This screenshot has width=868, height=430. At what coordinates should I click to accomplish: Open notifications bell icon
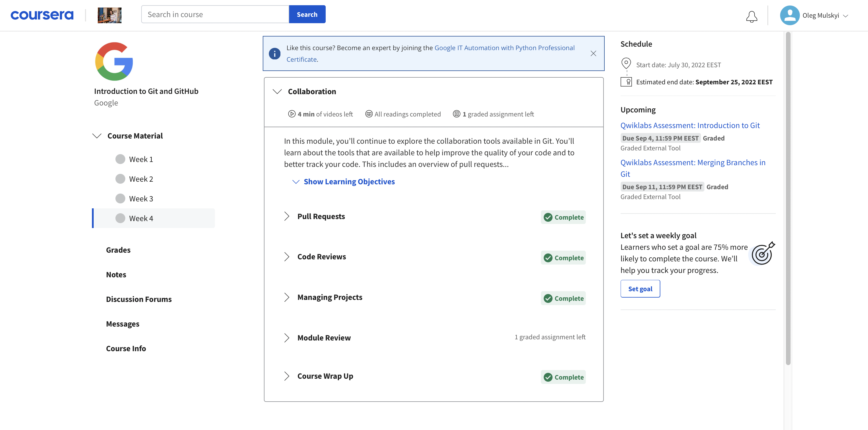click(751, 16)
